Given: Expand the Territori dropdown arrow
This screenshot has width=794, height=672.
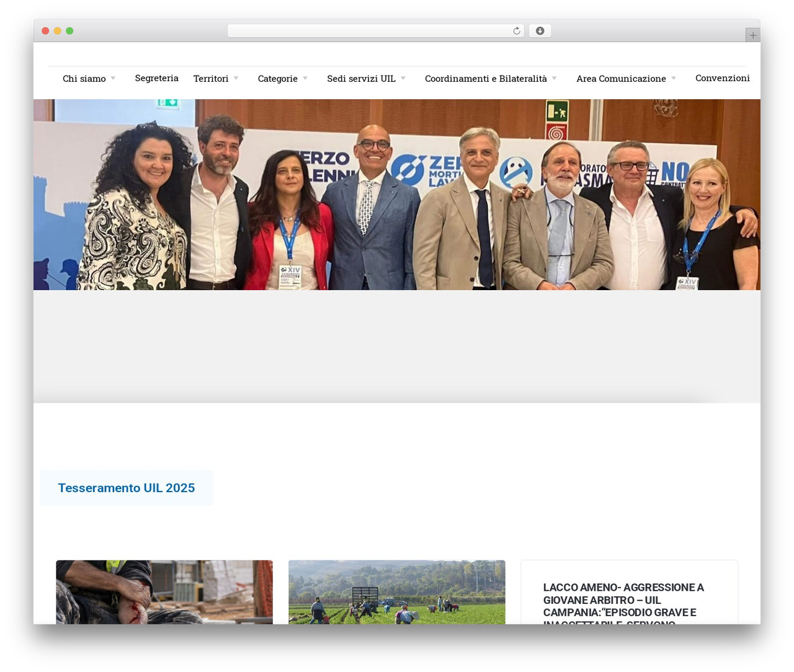Looking at the screenshot, I should [236, 78].
